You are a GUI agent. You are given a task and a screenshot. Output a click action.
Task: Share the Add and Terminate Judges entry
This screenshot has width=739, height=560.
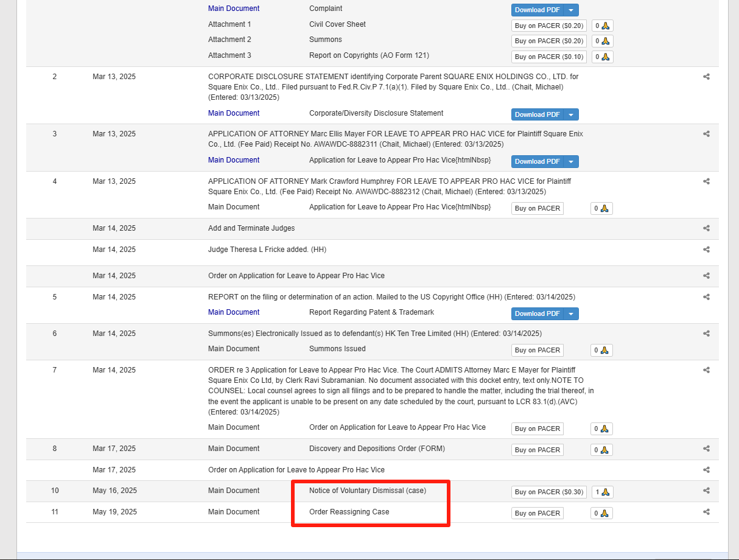tap(706, 228)
